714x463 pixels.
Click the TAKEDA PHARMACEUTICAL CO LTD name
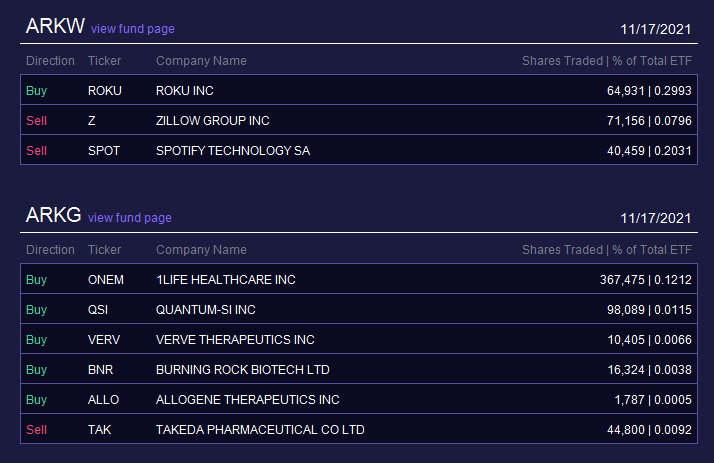tap(260, 430)
